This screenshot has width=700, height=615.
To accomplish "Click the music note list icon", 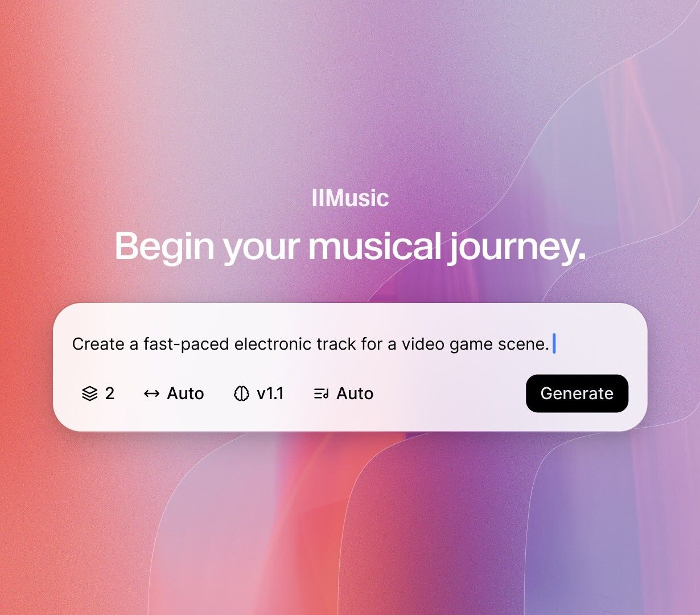I will [x=322, y=393].
